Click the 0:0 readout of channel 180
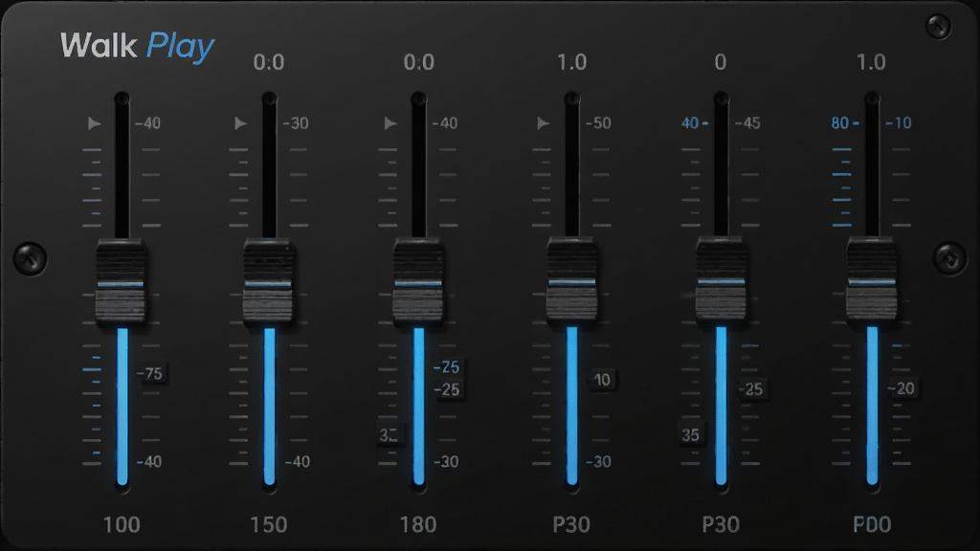 (x=419, y=62)
